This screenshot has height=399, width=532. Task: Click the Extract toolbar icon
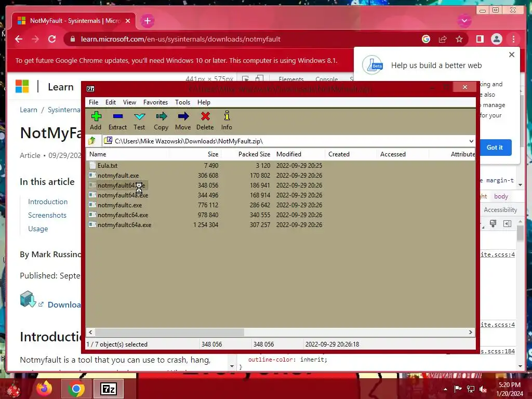click(117, 121)
